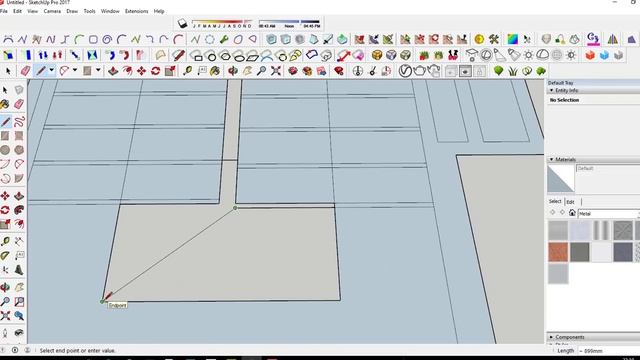Click the rainbow color material icon
The height and width of the screenshot is (360, 640).
coord(512,39)
